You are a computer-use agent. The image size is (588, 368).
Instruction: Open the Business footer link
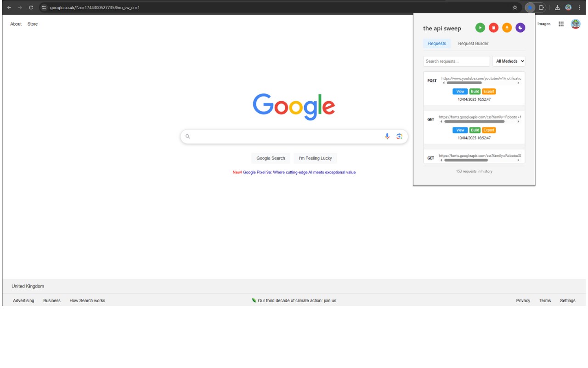point(52,301)
